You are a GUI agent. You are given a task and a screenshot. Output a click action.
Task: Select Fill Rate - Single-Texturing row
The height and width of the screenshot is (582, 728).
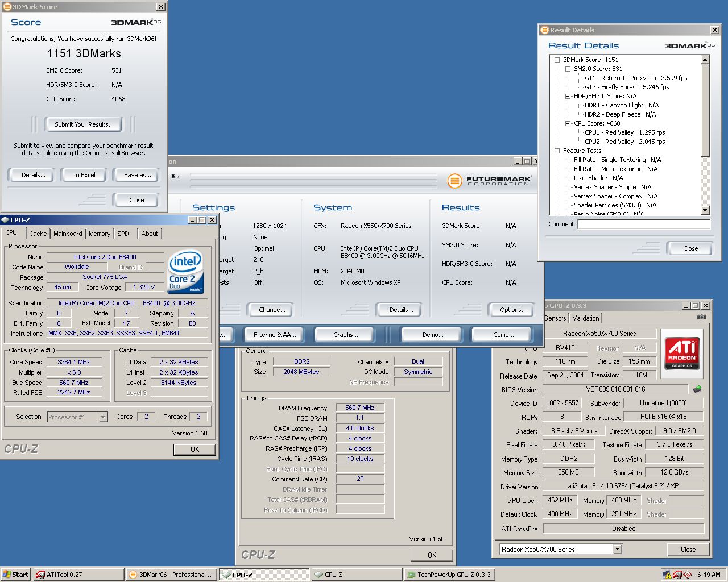tap(617, 160)
